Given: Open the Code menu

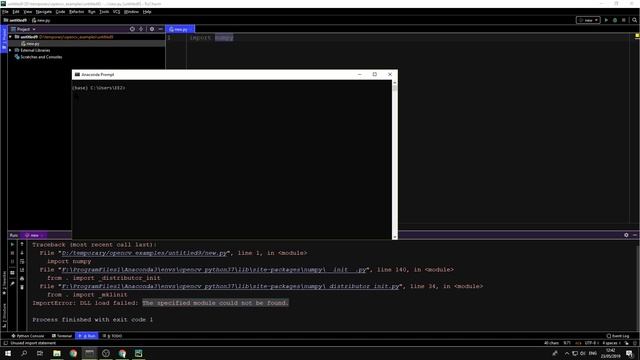Looking at the screenshot, I should (x=60, y=12).
